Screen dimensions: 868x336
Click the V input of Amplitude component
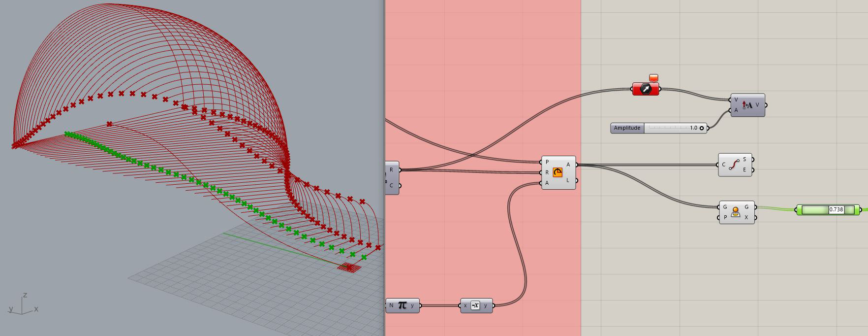click(736, 100)
